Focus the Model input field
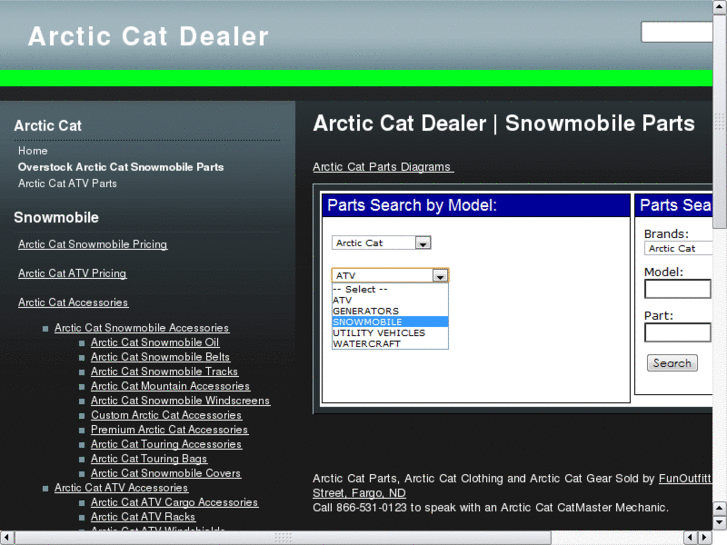Viewport: 727px width, 545px height. pyautogui.click(x=677, y=289)
